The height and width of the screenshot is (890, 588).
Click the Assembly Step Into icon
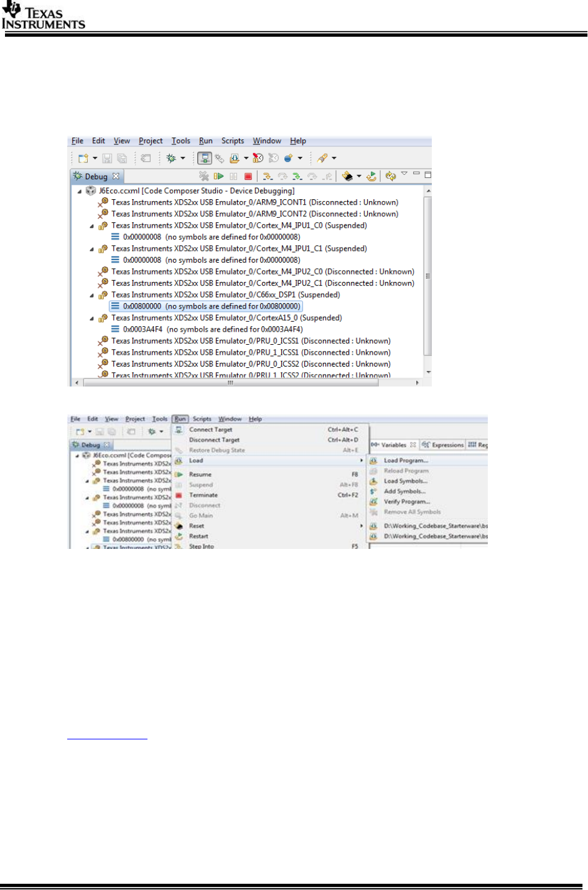pyautogui.click(x=297, y=177)
